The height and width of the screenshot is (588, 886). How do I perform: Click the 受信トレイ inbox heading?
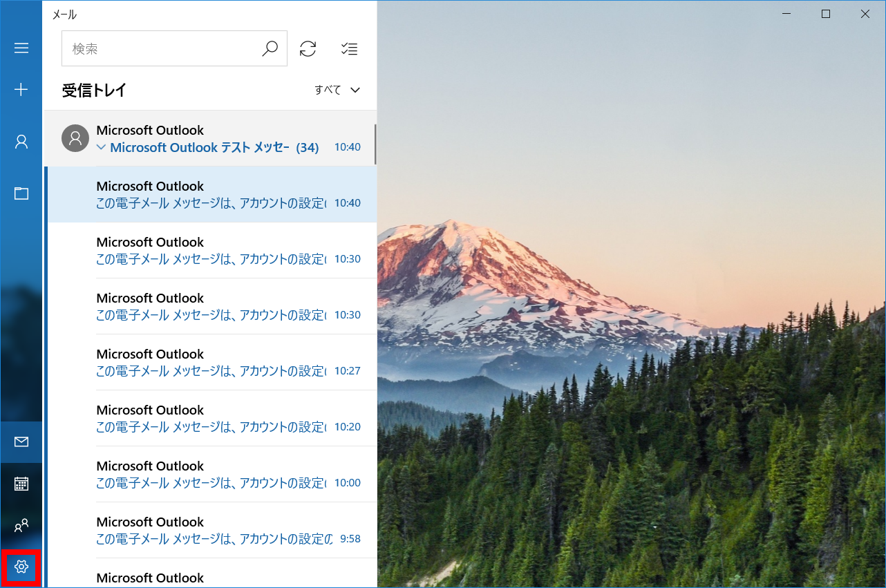tap(94, 91)
